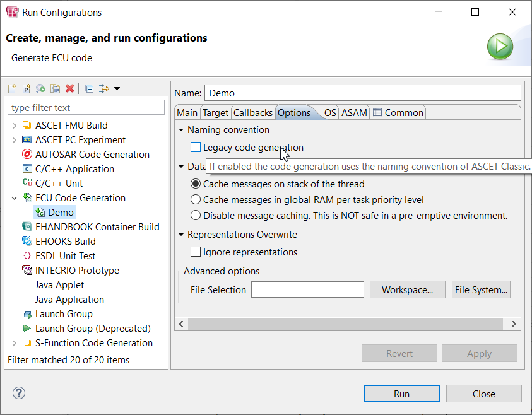Click the New prototype configuration icon
This screenshot has width=532, height=415.
click(x=27, y=89)
